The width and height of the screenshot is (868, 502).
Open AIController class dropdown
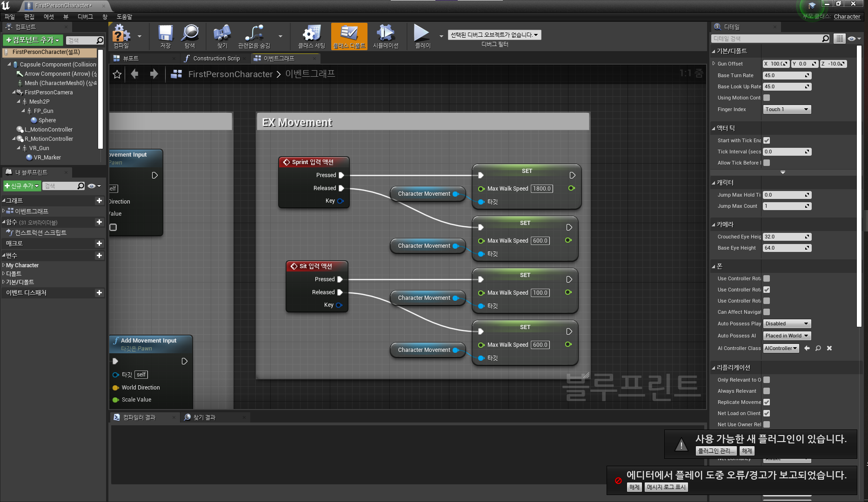[781, 348]
